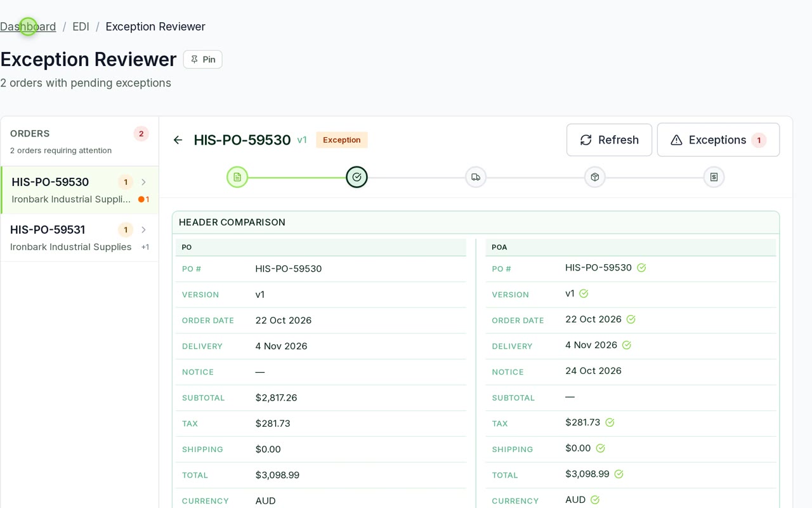812x508 pixels.
Task: Click the PO subtotal value $2,817.26
Action: point(276,398)
